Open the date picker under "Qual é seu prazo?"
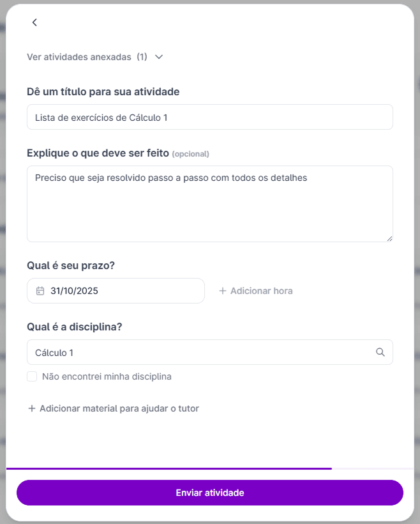The height and width of the screenshot is (524, 420). tap(116, 290)
